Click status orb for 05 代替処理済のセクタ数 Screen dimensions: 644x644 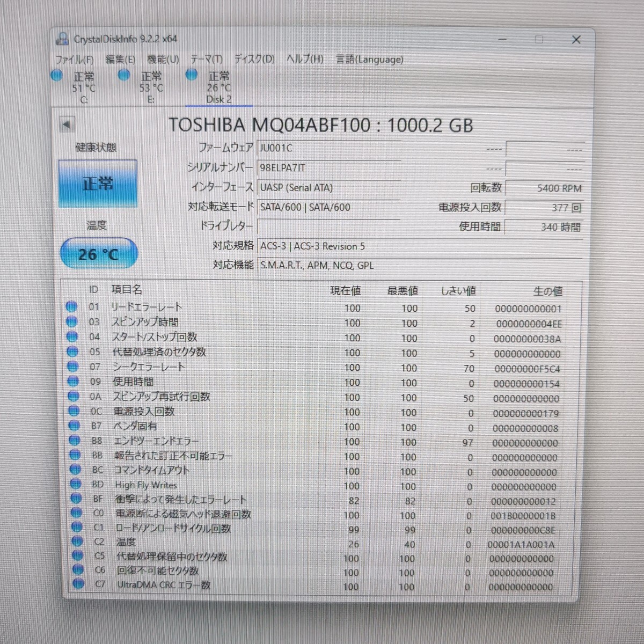click(72, 352)
